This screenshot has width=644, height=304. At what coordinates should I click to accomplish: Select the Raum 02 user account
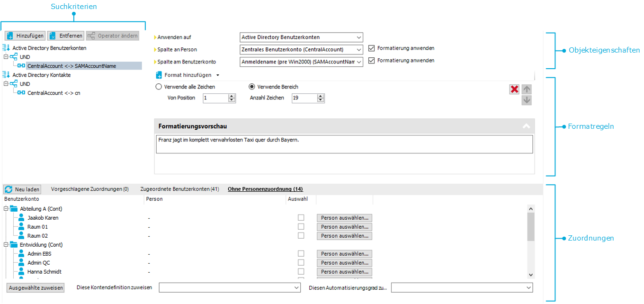tap(37, 236)
